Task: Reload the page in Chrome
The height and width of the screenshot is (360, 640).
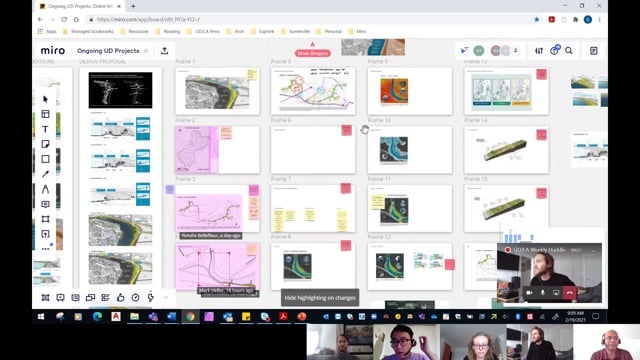Action: tap(64, 19)
